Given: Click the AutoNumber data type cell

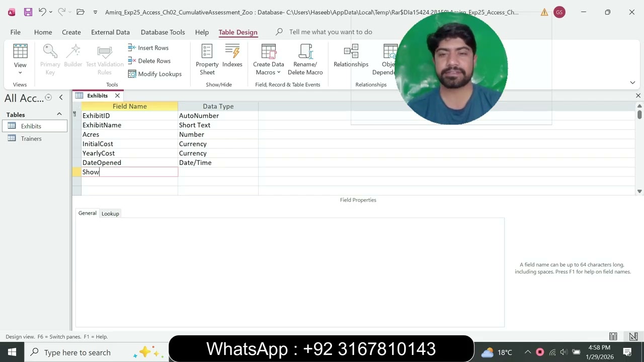Looking at the screenshot, I should [218, 116].
